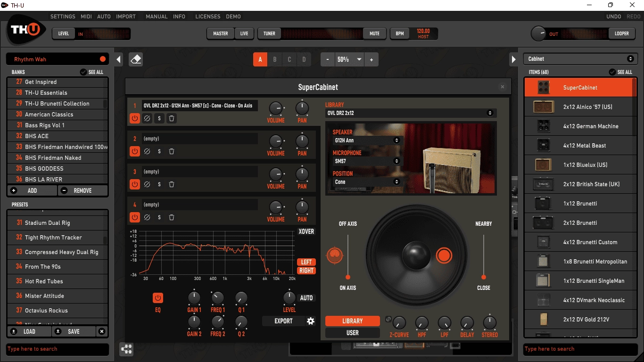Click the trash icon on mic slot 2
Viewport: 644px width, 362px height.
coord(172,151)
